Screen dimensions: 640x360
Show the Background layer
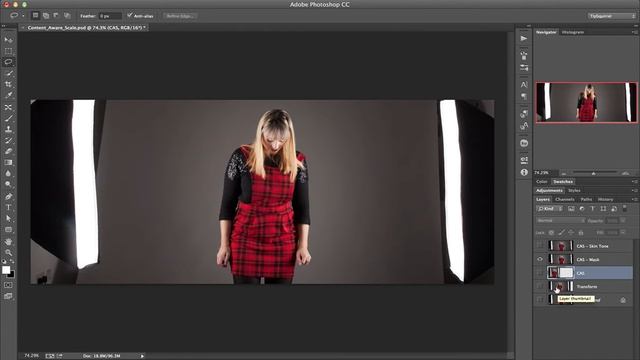(x=540, y=300)
